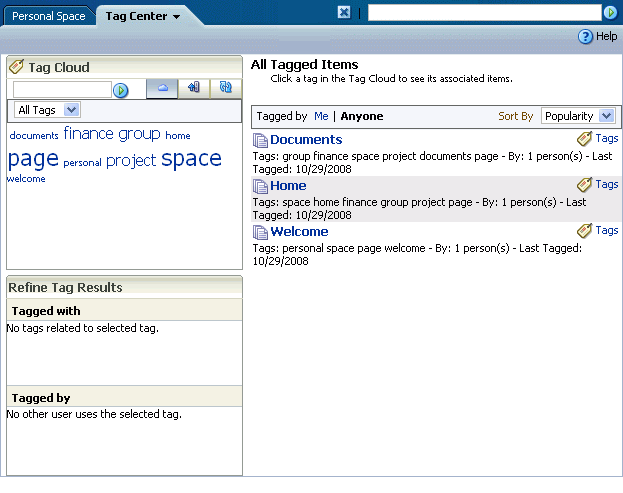Viewport: 623px width, 493px height.
Task: Select the 'group' tag in the cloud
Action: tap(139, 134)
